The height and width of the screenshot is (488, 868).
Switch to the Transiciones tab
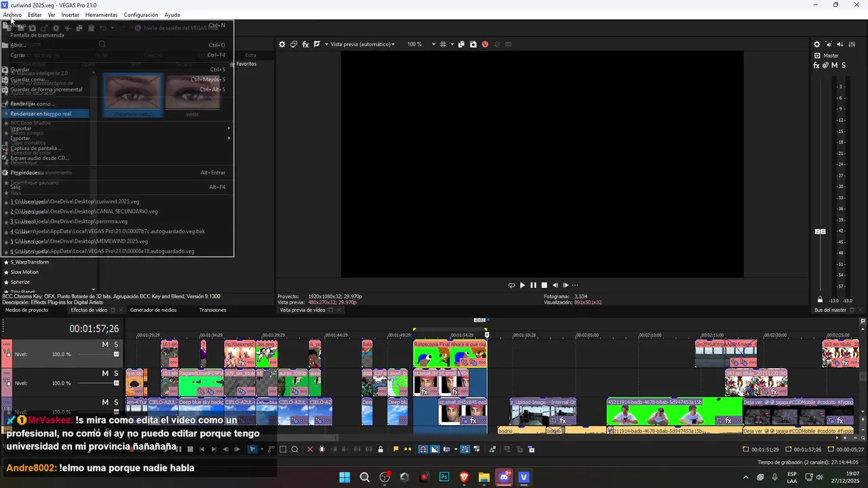212,310
